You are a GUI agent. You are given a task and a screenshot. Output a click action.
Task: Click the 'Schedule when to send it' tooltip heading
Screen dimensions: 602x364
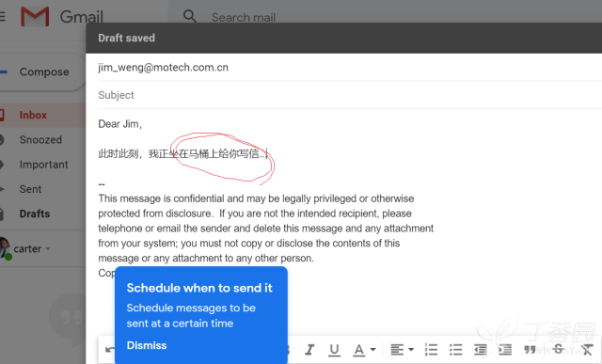point(199,288)
